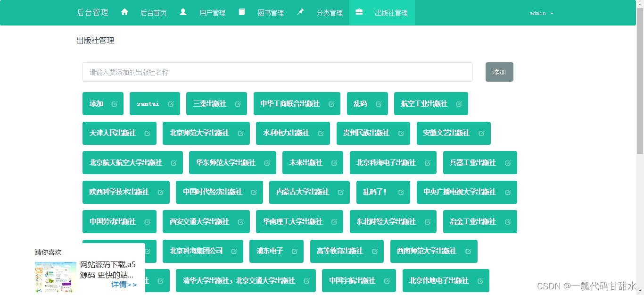Open the admin account dropdown

click(x=540, y=13)
